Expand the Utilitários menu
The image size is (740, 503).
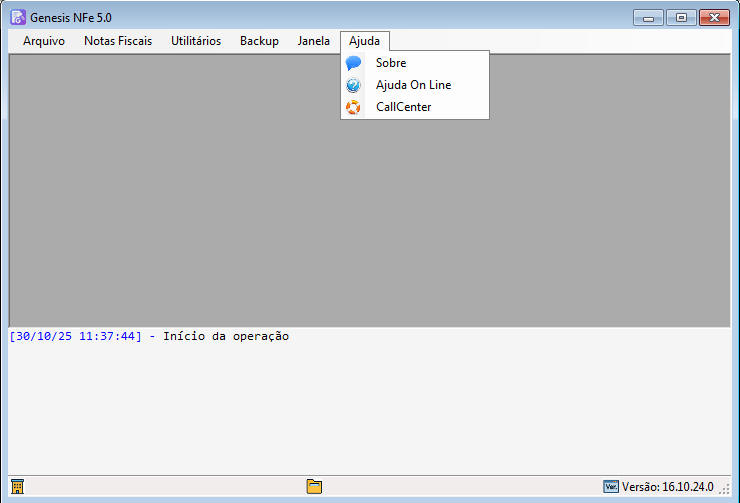click(x=196, y=41)
